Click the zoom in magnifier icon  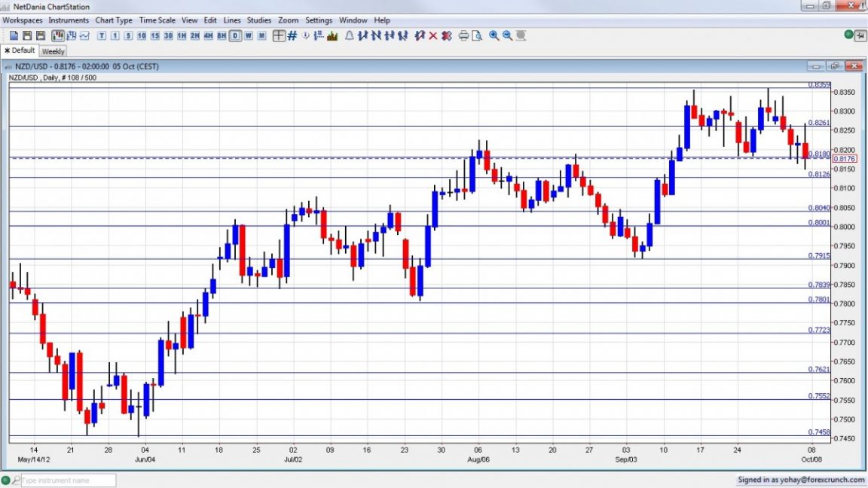[494, 35]
